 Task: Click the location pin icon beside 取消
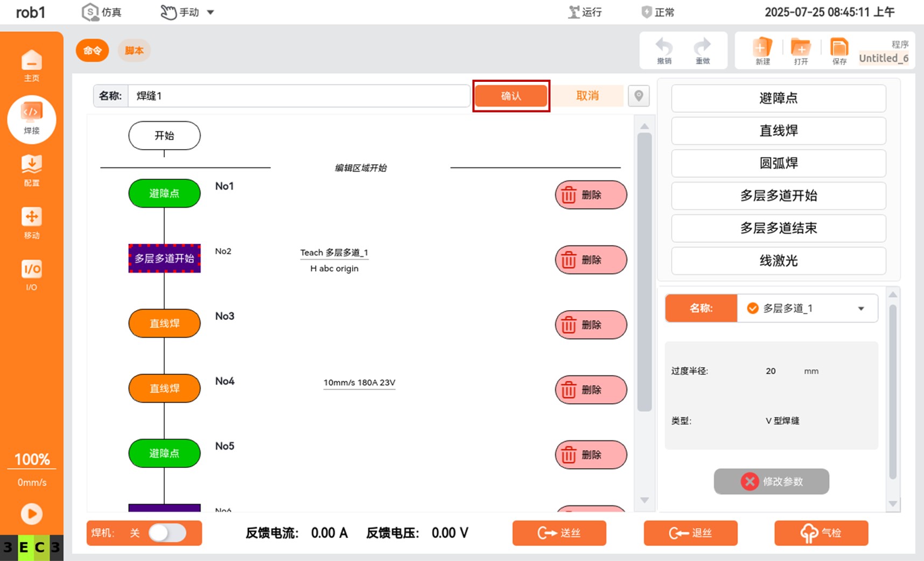639,96
